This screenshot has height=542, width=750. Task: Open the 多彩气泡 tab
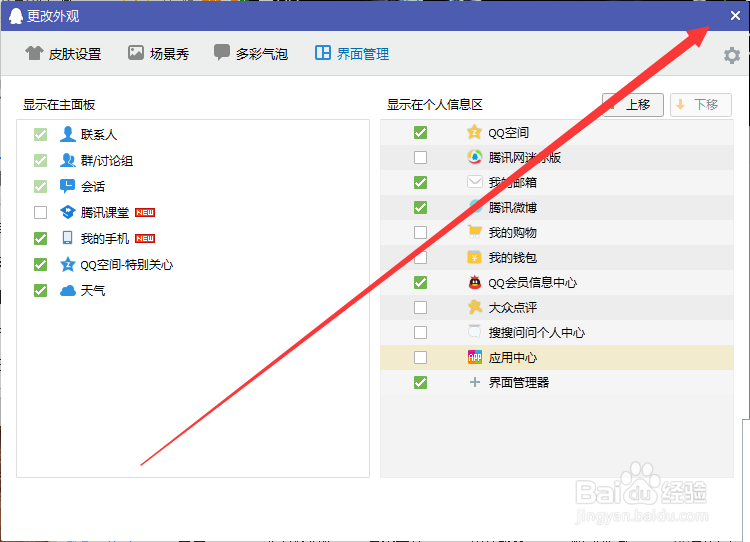click(x=251, y=54)
